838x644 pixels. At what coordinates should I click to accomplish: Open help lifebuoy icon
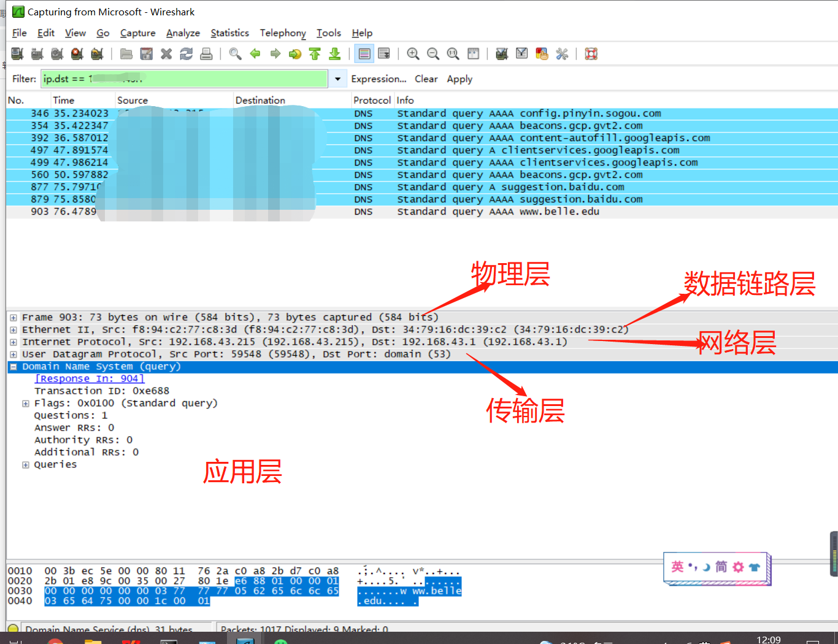pyautogui.click(x=591, y=54)
